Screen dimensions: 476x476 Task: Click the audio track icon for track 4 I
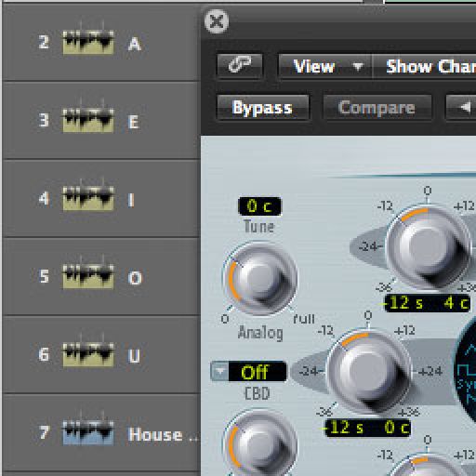click(x=88, y=198)
